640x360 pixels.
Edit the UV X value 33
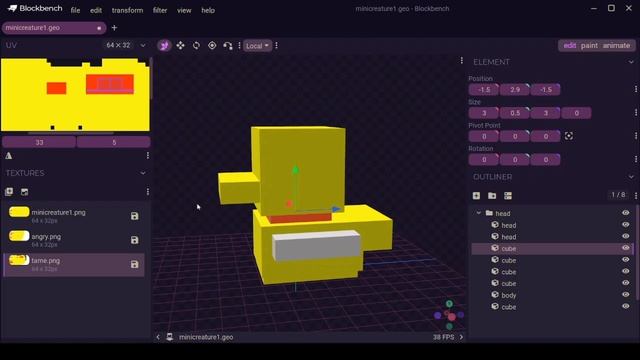point(39,142)
